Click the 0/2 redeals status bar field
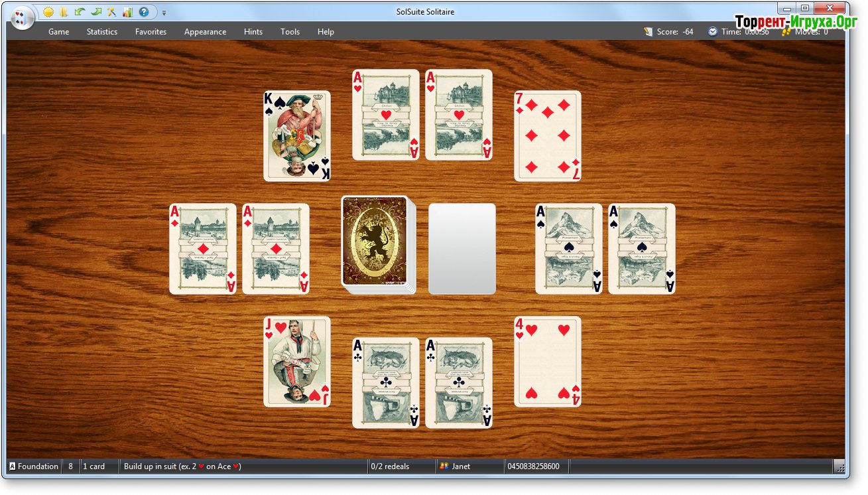868x495 pixels. click(x=390, y=466)
